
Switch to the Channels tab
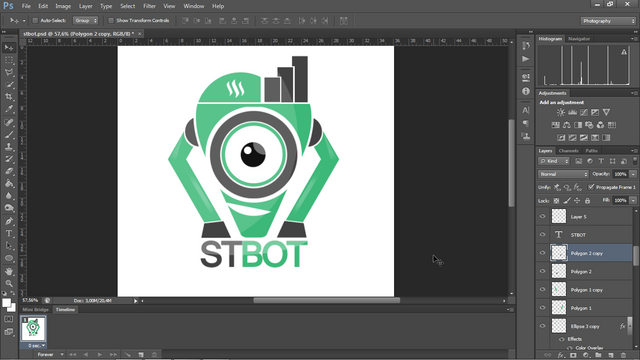[x=568, y=151]
